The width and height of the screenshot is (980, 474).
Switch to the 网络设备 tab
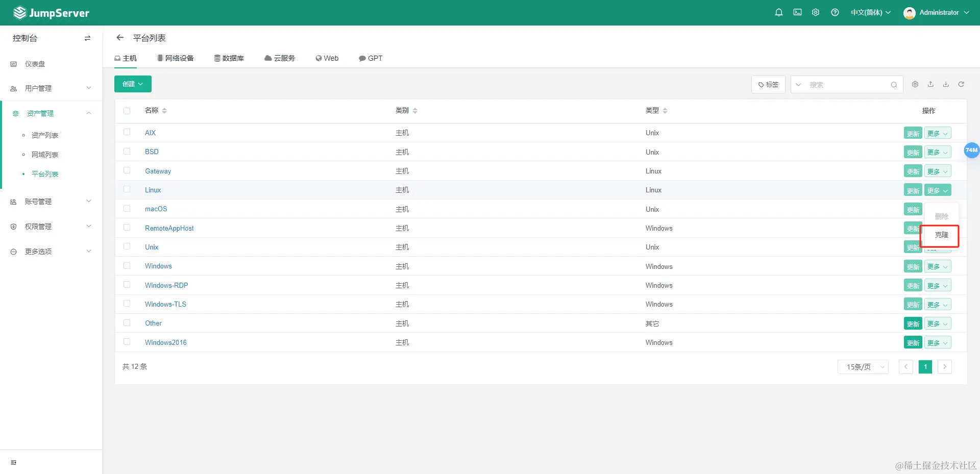point(176,58)
